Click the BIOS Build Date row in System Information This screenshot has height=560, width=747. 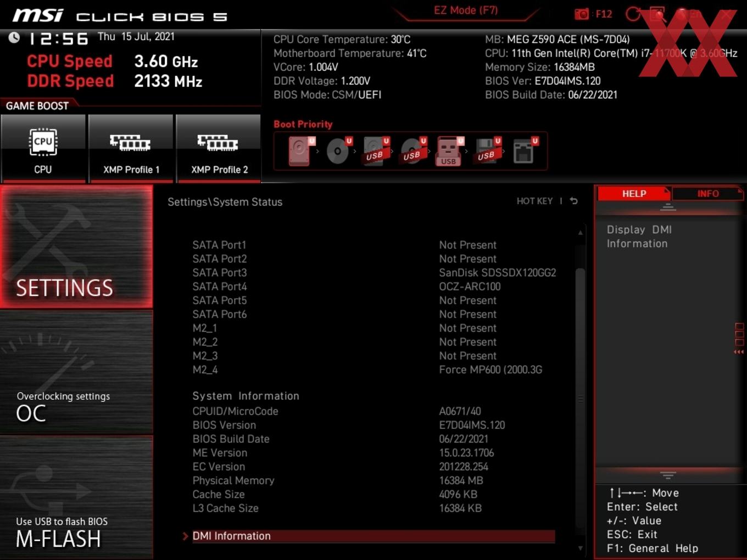(x=374, y=439)
